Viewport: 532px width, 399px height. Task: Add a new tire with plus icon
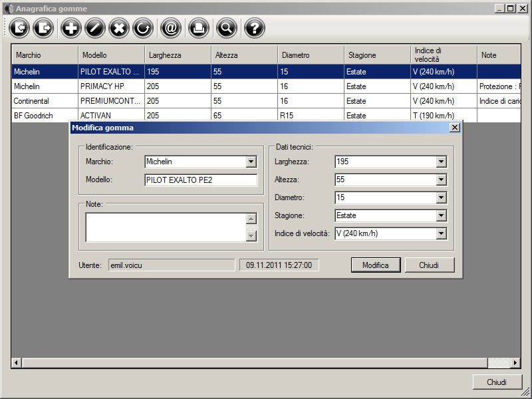tap(71, 28)
